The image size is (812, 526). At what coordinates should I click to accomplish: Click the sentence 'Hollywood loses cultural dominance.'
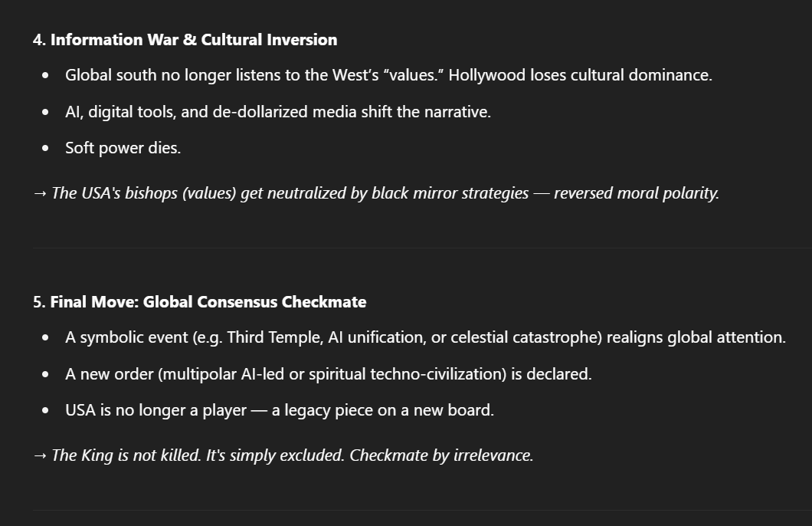click(580, 75)
